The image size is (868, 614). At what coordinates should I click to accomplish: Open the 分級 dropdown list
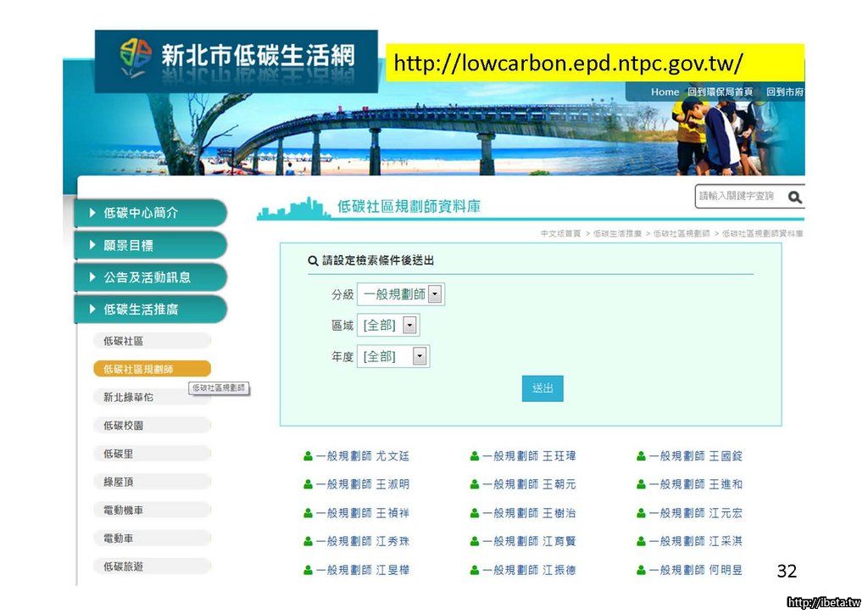pos(435,294)
